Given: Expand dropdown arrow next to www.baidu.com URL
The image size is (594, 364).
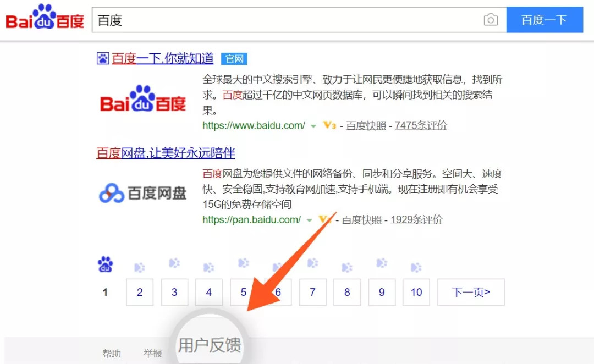Looking at the screenshot, I should 313,126.
